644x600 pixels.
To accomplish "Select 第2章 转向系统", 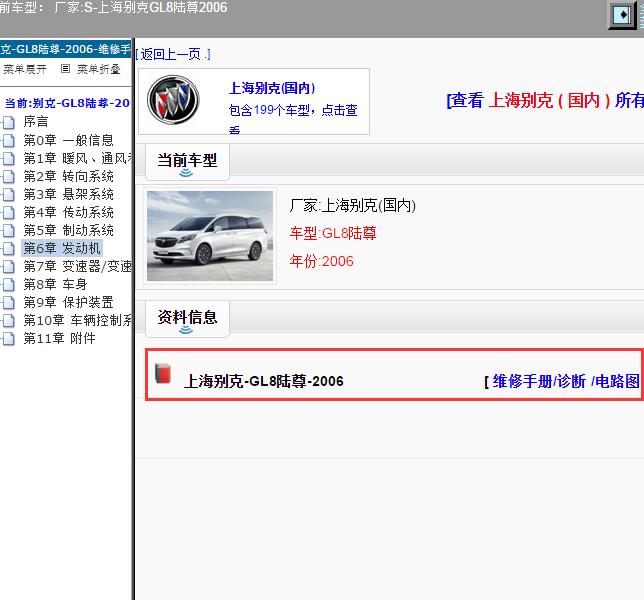I will click(x=68, y=177).
